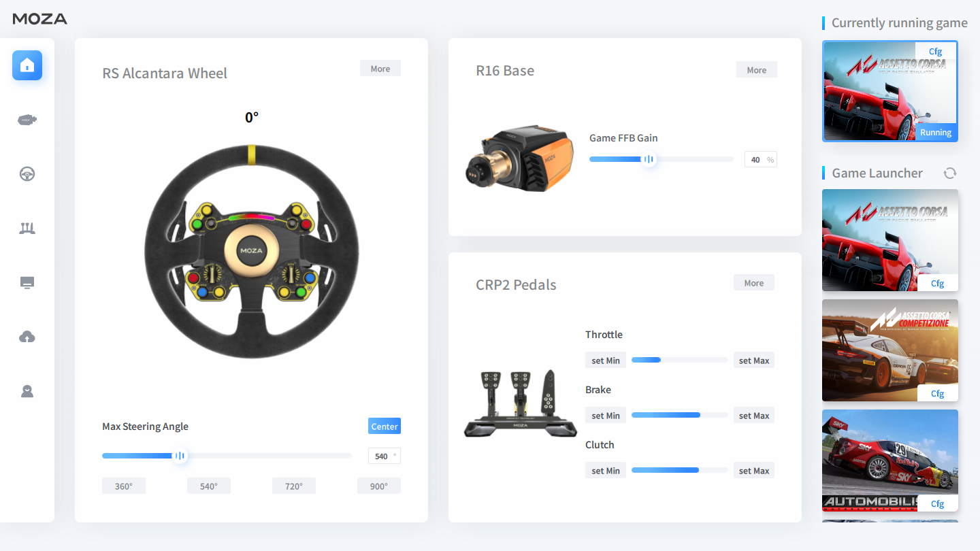Screen dimensions: 980x551
Task: Refresh the Game Launcher list
Action: pyautogui.click(x=950, y=173)
